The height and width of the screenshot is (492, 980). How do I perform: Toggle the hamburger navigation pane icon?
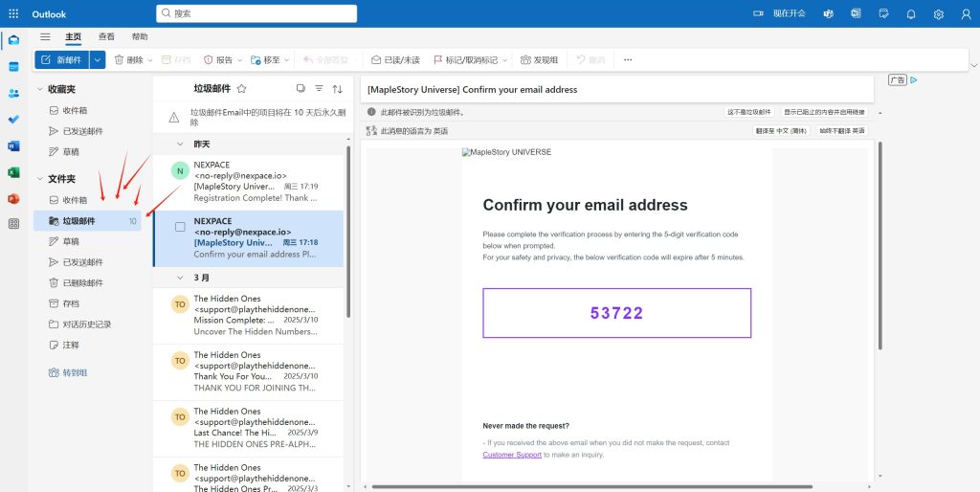click(45, 37)
